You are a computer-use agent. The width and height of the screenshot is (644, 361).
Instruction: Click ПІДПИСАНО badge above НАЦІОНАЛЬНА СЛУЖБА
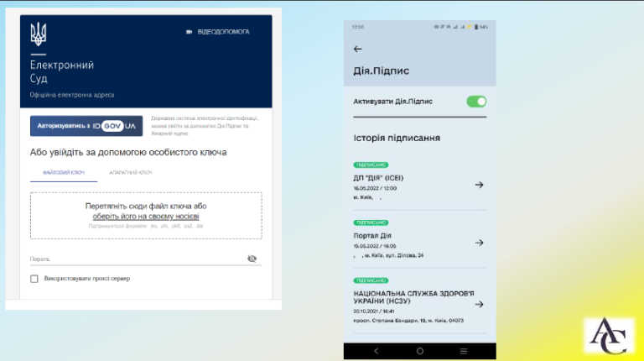point(371,280)
